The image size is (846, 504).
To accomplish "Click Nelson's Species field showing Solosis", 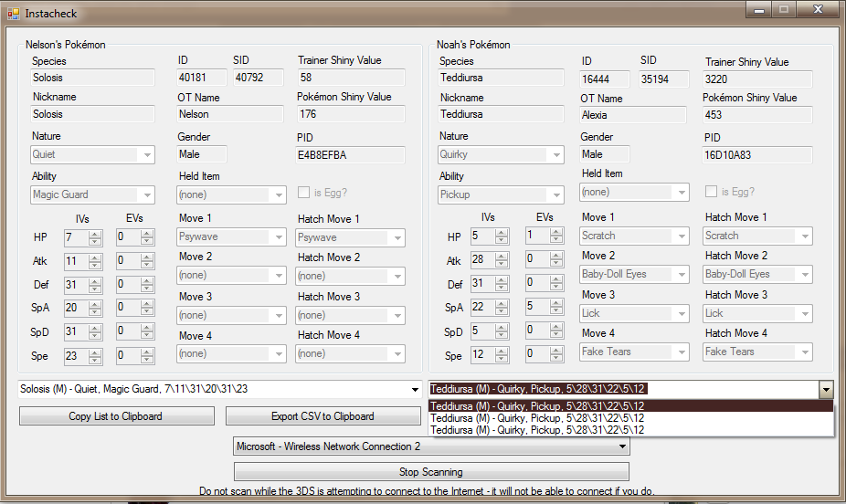I will point(92,79).
